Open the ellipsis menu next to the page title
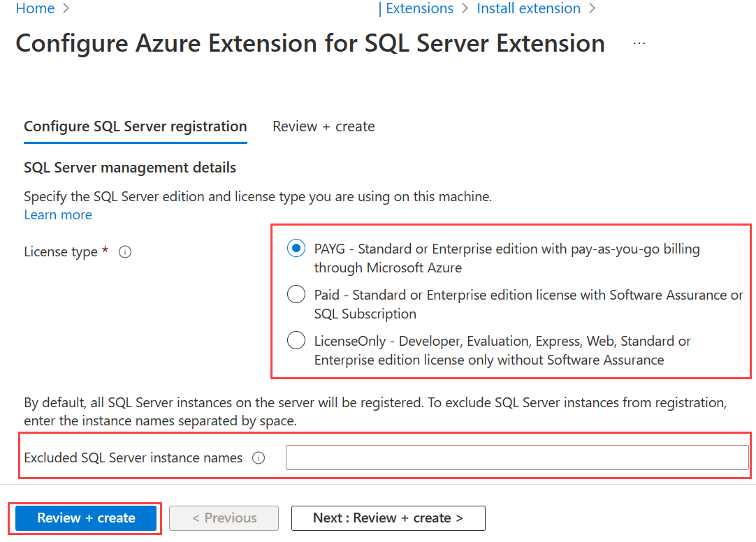This screenshot has height=542, width=756. click(x=639, y=43)
